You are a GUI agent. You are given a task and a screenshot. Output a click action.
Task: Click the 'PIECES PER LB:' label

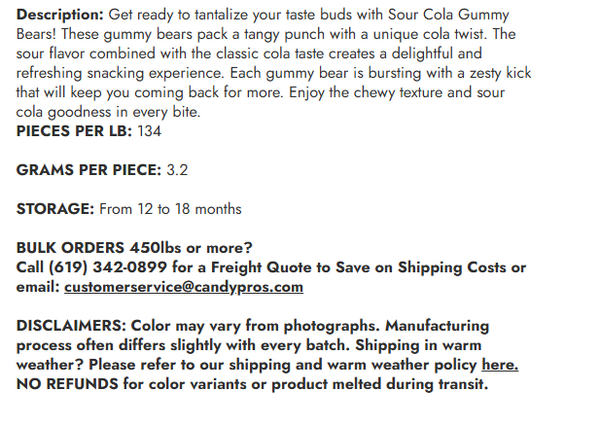tap(69, 131)
